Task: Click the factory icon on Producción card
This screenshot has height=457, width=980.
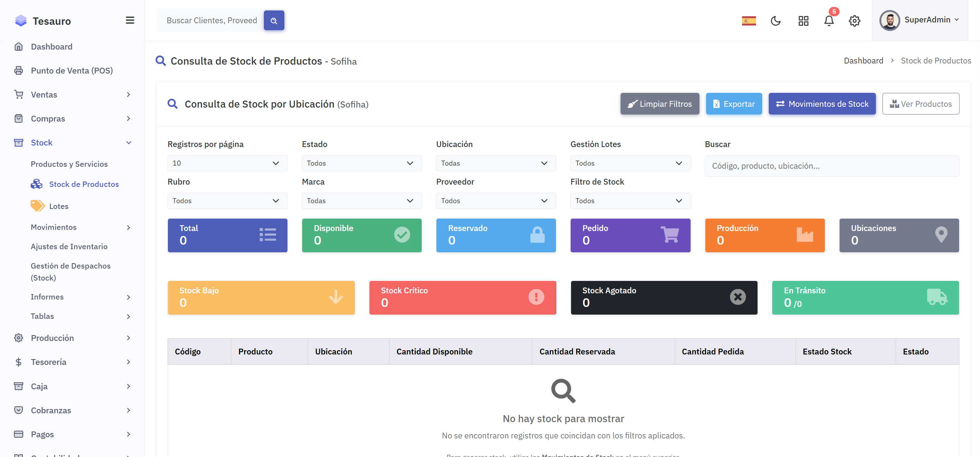Action: click(805, 234)
